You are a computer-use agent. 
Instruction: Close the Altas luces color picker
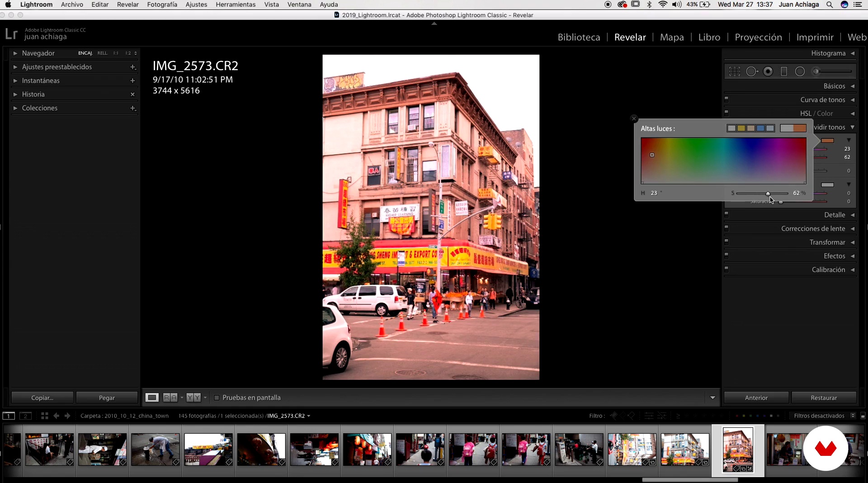(x=634, y=118)
